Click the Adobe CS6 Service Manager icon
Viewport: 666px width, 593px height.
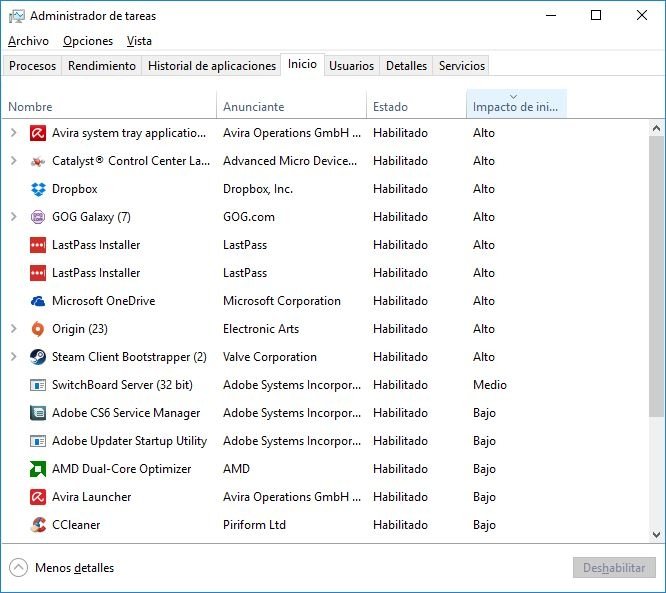click(x=38, y=413)
